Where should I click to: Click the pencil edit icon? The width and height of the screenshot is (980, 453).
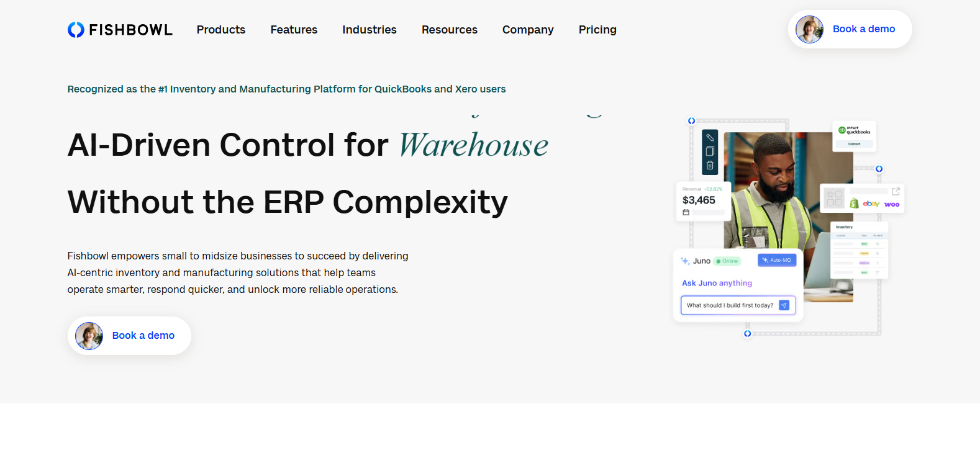click(x=710, y=138)
